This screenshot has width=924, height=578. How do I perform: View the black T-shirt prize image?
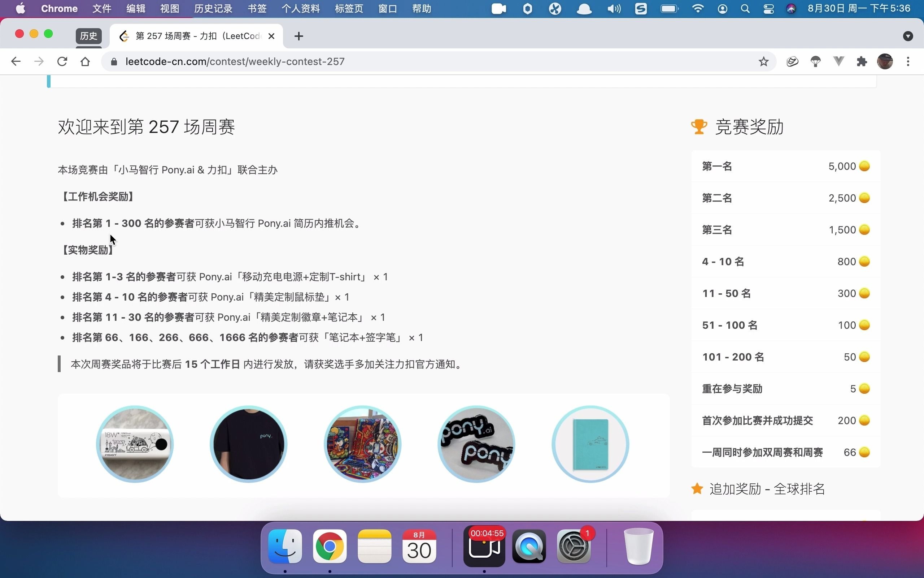pyautogui.click(x=248, y=444)
